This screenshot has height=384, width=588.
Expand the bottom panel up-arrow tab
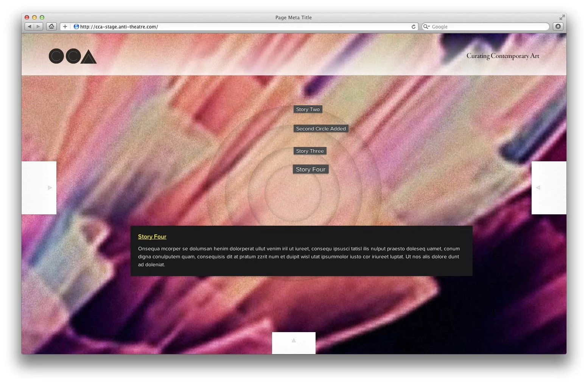[294, 343]
